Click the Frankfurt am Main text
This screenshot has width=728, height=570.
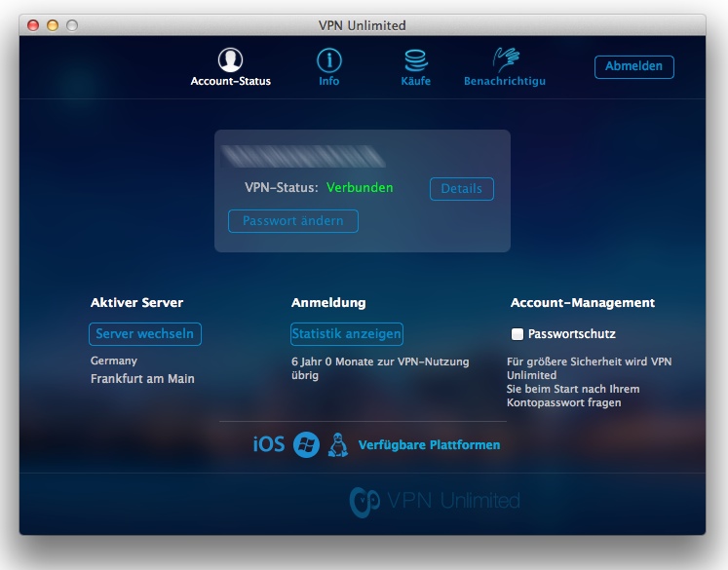coord(142,379)
